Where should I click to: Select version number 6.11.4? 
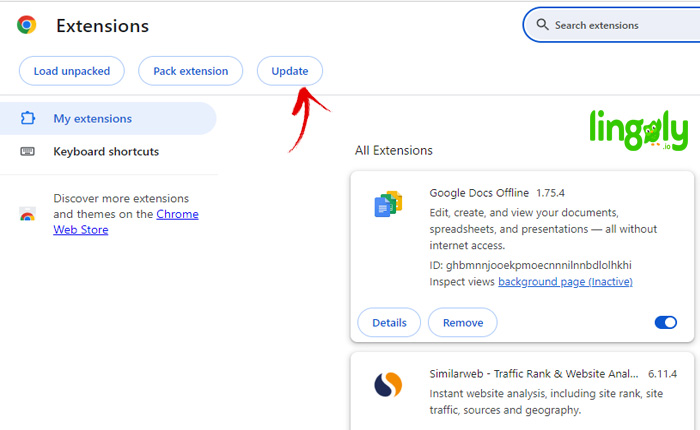coord(662,374)
